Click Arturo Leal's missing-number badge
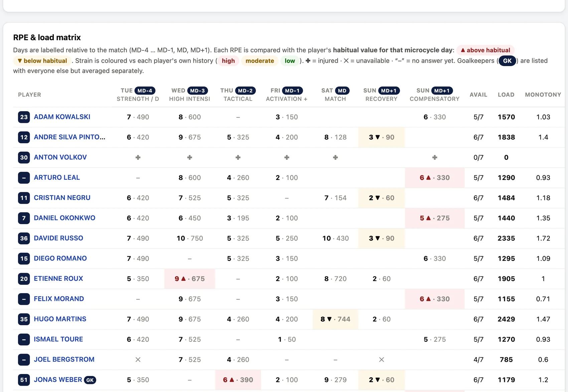This screenshot has height=392, width=568. coord(24,178)
